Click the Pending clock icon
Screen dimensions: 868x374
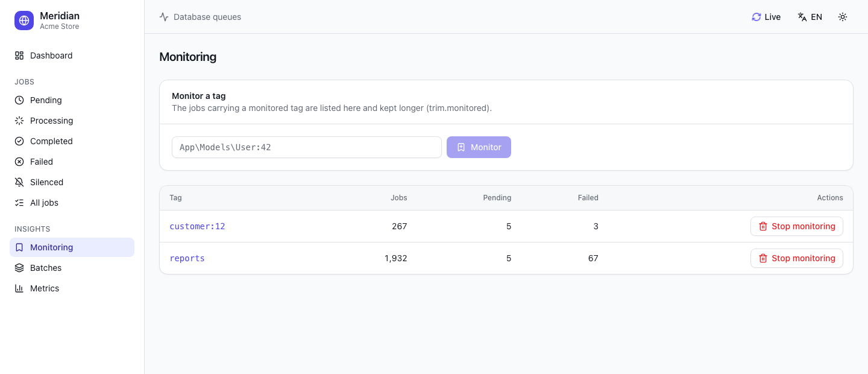pos(19,100)
